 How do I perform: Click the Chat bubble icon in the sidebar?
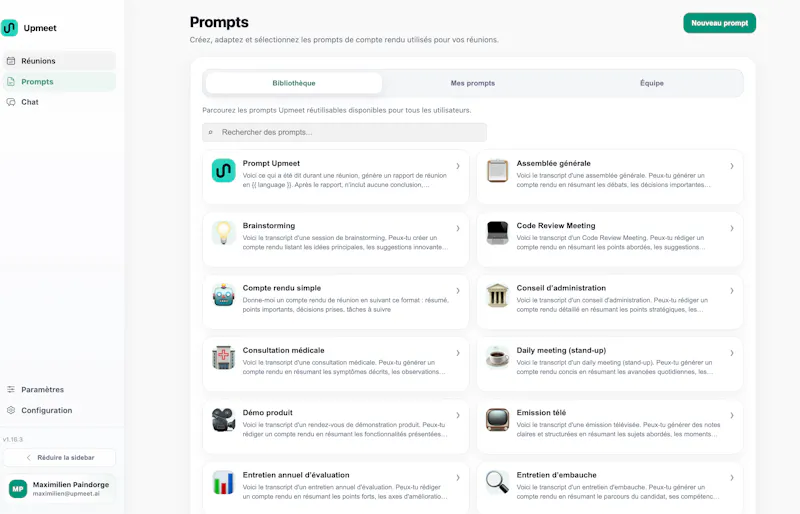click(11, 102)
